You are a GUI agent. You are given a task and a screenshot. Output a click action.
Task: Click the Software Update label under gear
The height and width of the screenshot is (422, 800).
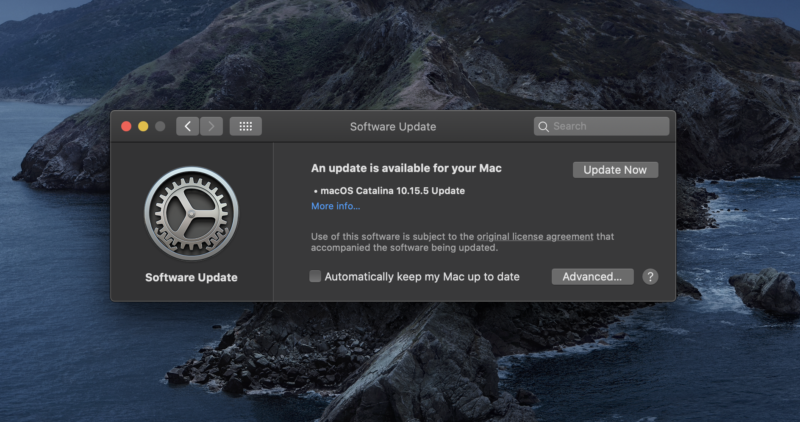coord(191,278)
